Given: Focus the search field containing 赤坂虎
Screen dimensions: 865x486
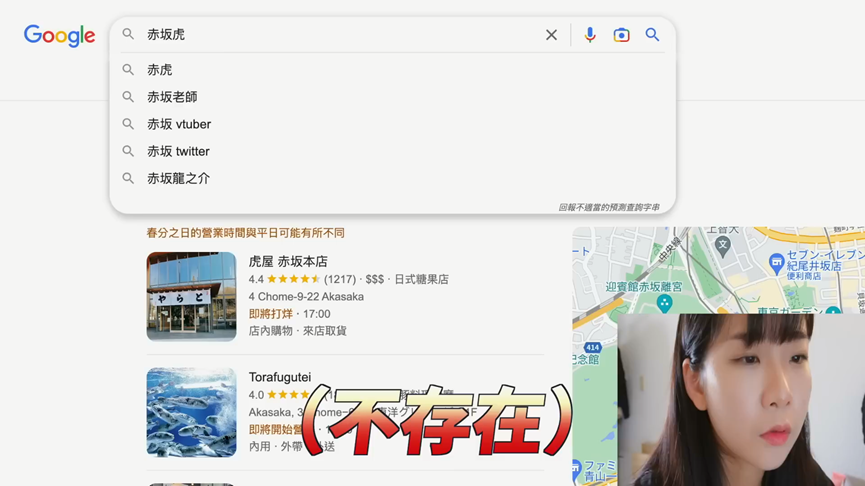Looking at the screenshot, I should (342, 35).
